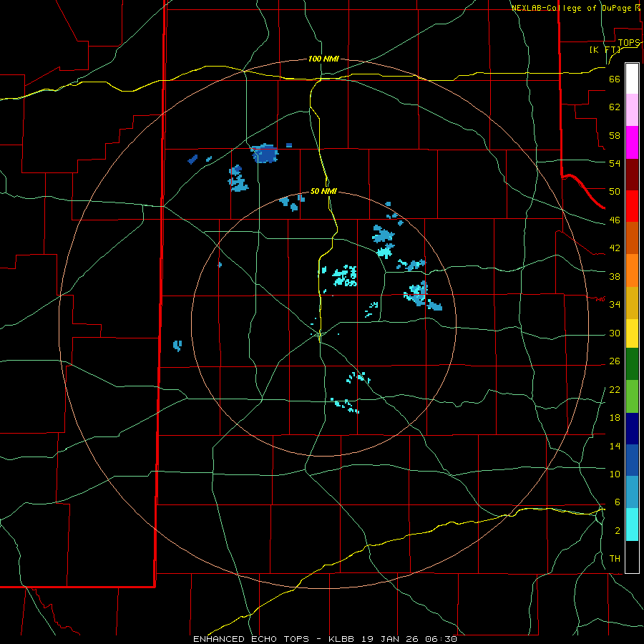Click the white swatch atop the tops legend
The image size is (644, 644).
click(632, 79)
